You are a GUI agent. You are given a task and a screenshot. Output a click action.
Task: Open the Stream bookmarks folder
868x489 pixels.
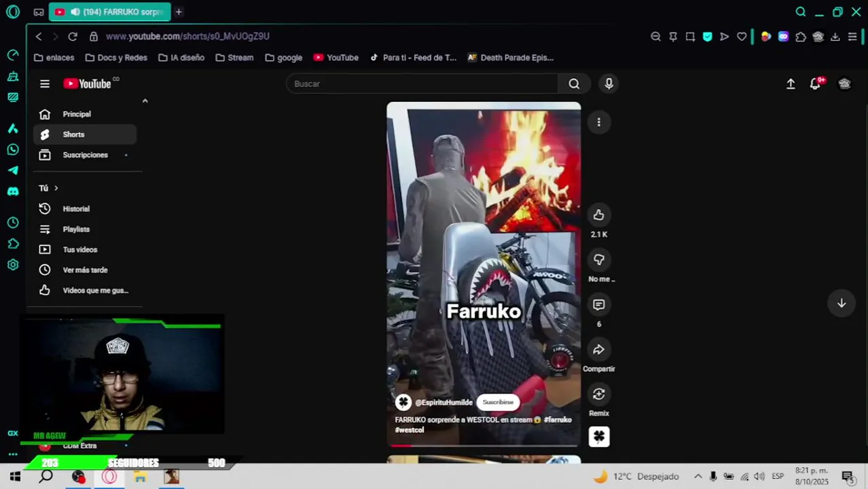click(x=234, y=58)
